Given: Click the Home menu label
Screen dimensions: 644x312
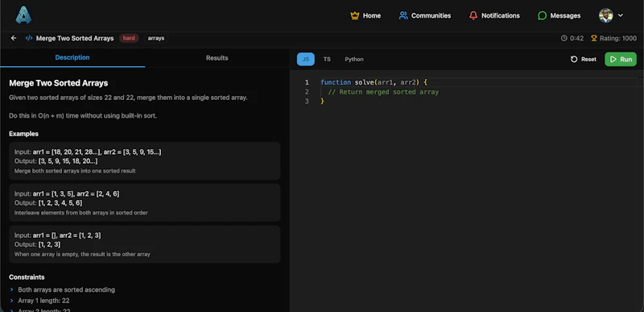Looking at the screenshot, I should pos(372,15).
